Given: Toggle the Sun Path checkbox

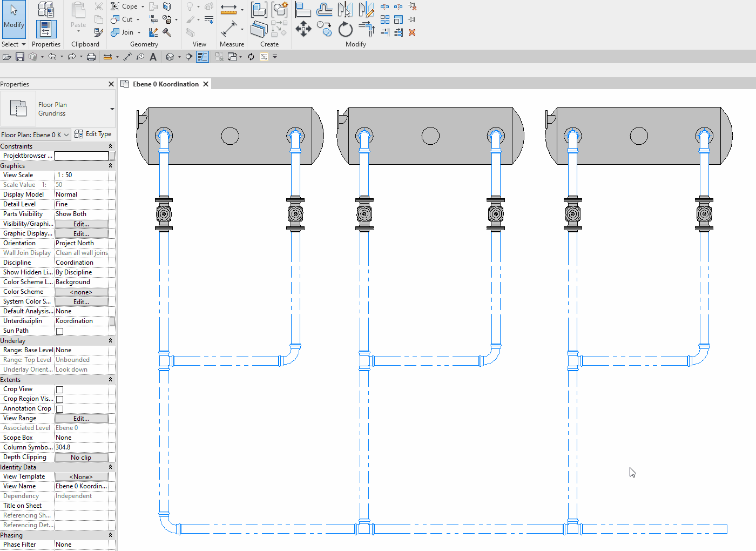Looking at the screenshot, I should pyautogui.click(x=60, y=331).
